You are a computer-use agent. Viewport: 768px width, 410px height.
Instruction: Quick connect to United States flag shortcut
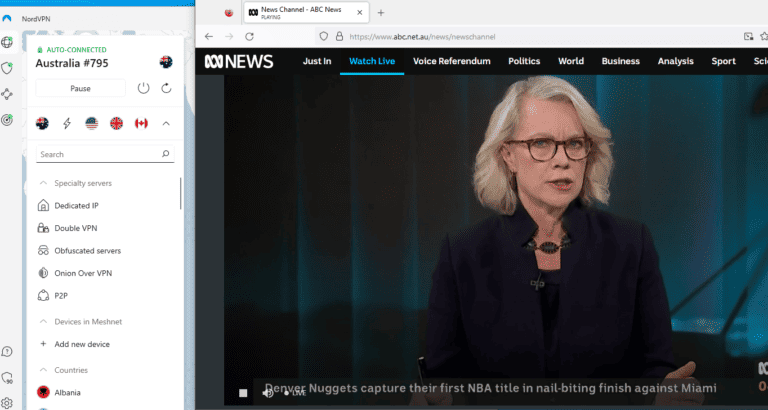[x=92, y=123]
